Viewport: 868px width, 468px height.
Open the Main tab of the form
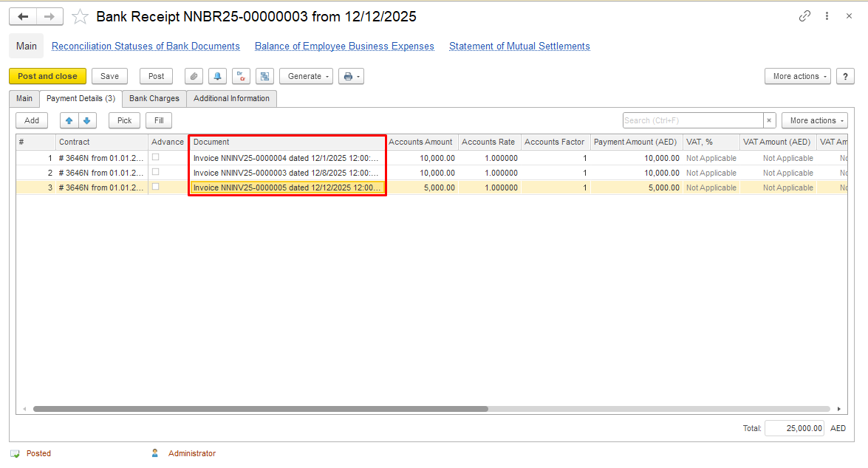[24, 98]
